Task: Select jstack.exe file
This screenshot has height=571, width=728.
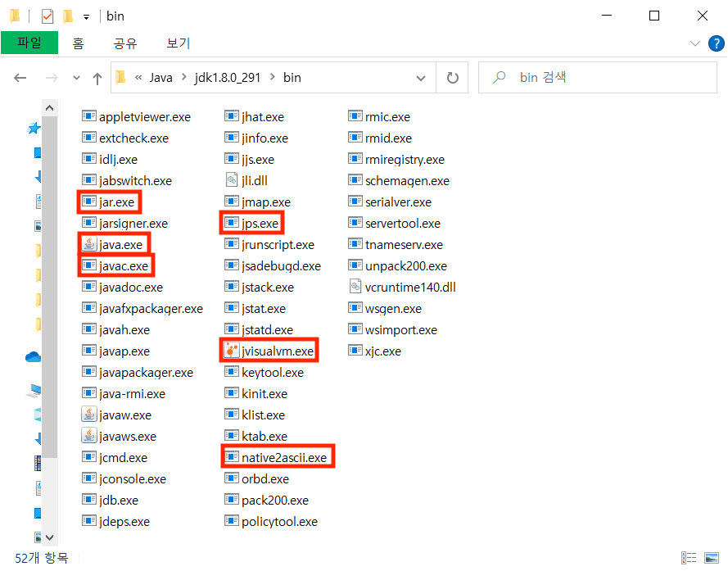Action: [259, 287]
